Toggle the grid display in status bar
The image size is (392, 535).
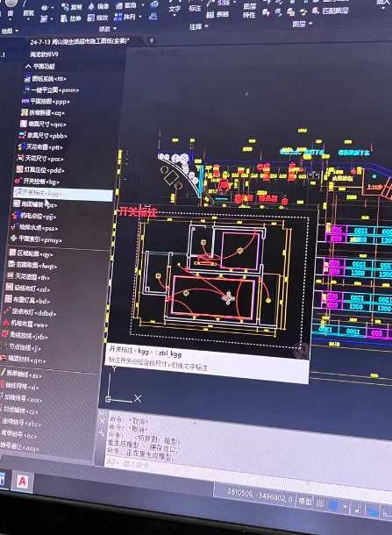(x=320, y=503)
